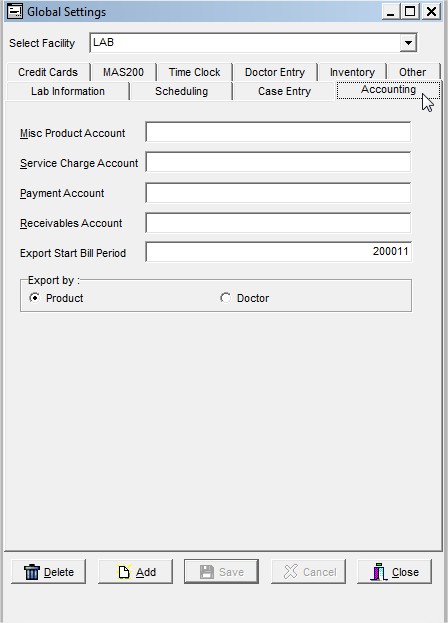
Task: Click into Export Start Bill Period field
Action: coord(278,252)
